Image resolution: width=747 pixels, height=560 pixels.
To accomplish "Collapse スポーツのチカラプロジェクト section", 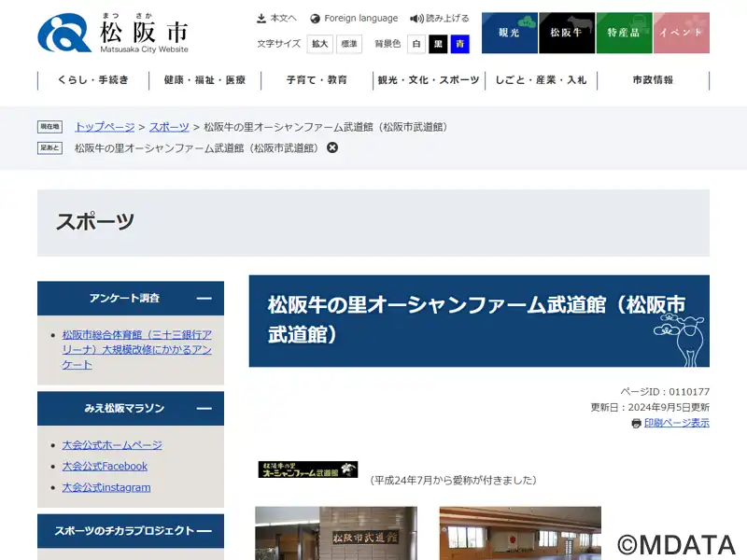I will 204,531.
